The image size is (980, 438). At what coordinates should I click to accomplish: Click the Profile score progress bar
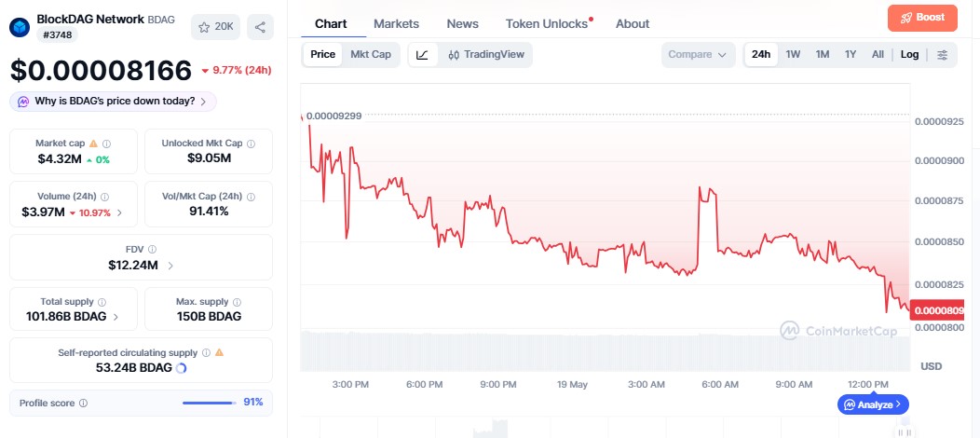[210, 403]
